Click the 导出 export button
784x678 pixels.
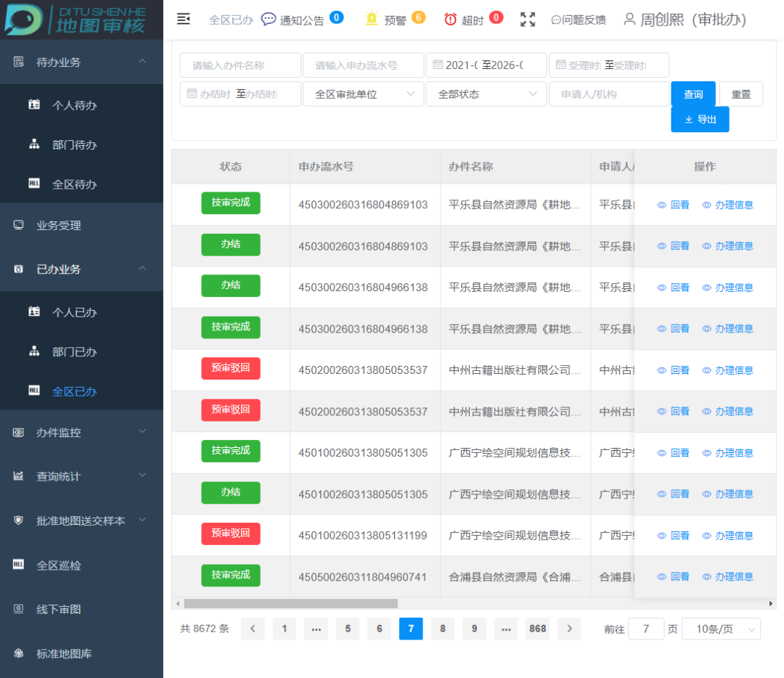pyautogui.click(x=700, y=120)
